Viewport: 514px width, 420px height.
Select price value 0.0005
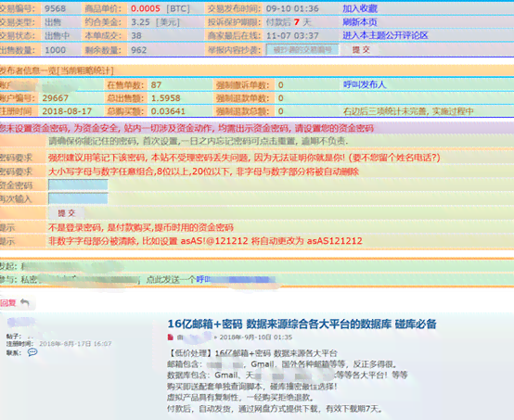(x=146, y=8)
